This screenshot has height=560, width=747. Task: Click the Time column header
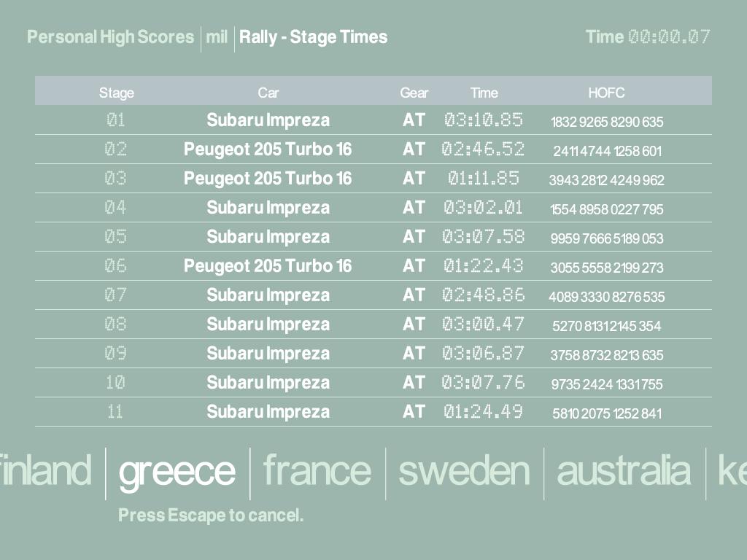click(x=484, y=93)
